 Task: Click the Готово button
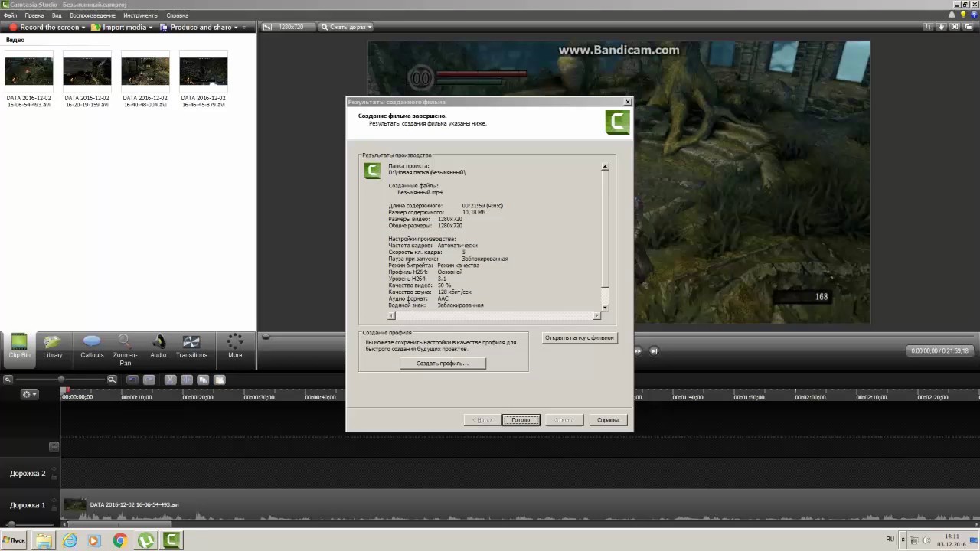click(521, 420)
